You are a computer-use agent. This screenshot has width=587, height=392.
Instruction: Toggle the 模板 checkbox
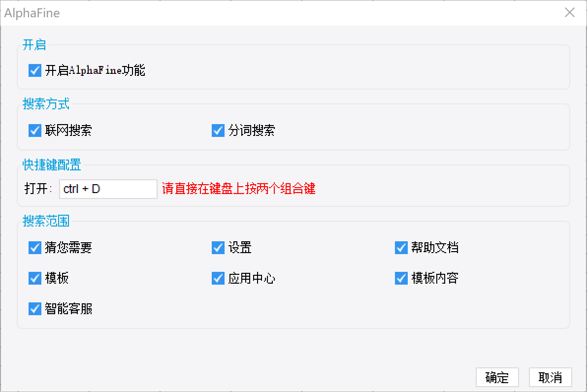[35, 278]
